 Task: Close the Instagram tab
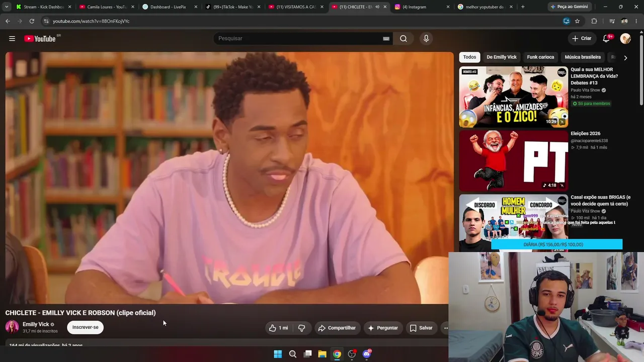coord(447,7)
